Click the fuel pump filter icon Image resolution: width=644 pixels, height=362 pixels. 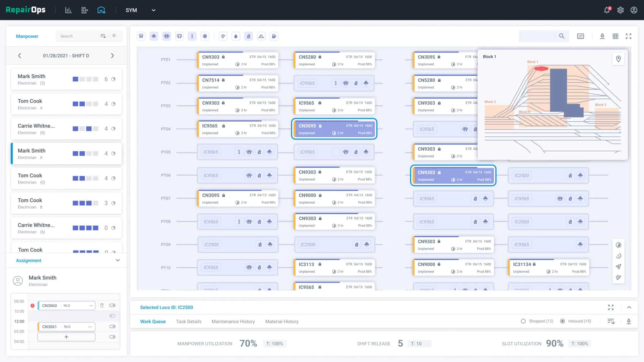coord(274,36)
